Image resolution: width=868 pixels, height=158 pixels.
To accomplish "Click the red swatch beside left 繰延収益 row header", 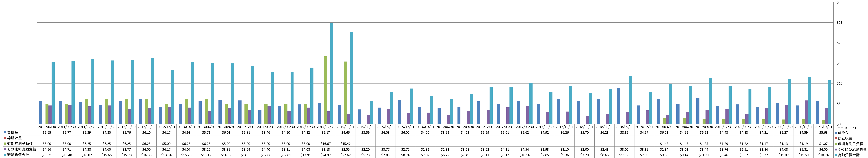I will point(5,138).
